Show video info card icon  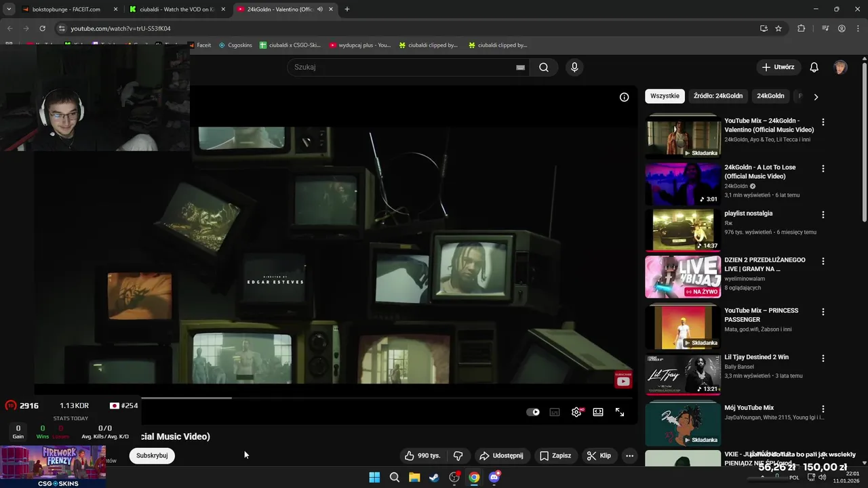pos(624,97)
